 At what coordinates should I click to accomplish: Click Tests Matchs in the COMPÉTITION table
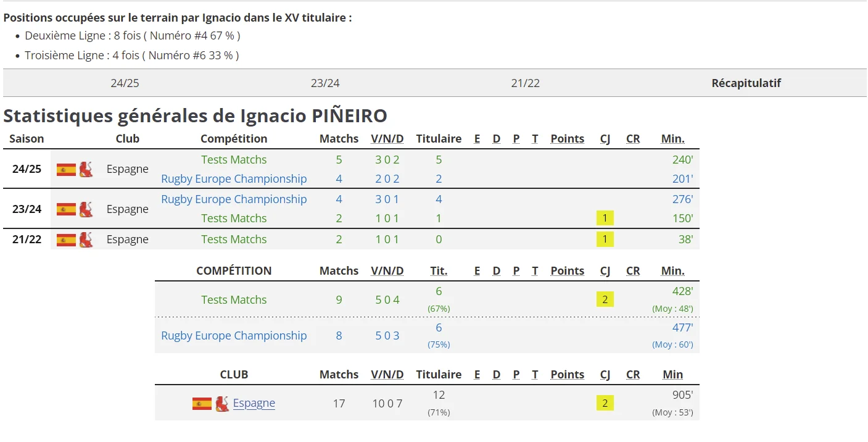(x=234, y=299)
